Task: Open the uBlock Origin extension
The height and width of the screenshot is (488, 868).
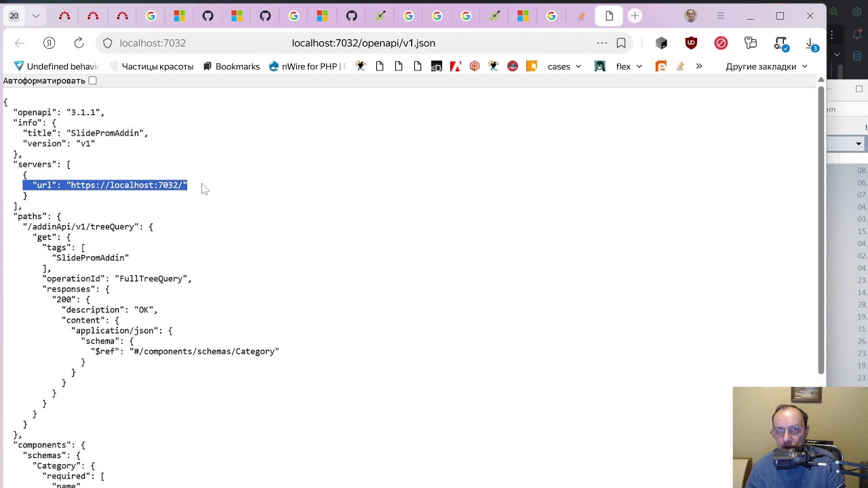Action: coord(691,43)
